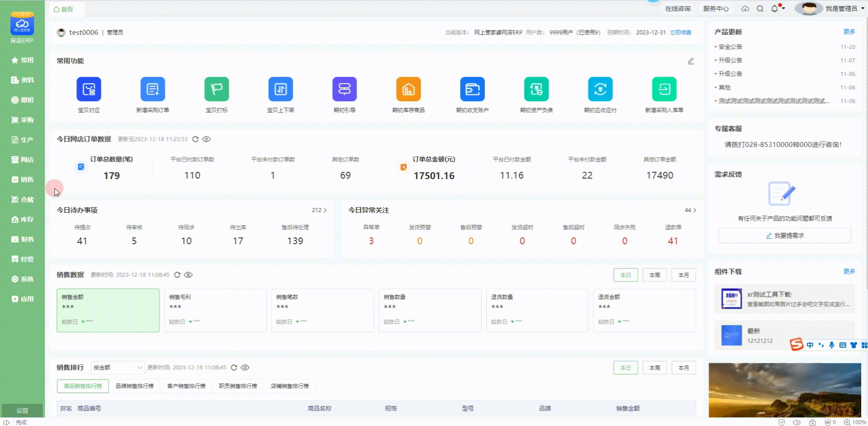Image resolution: width=868 pixels, height=426 pixels.
Task: Click the 新增采购订单 icon
Action: [x=152, y=89]
